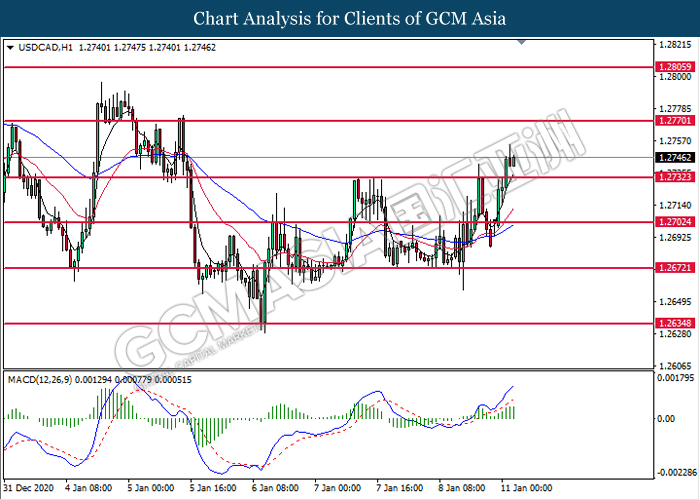The image size is (700, 500).
Task: Click the 31 Dec 2020 date label
Action: (29, 488)
